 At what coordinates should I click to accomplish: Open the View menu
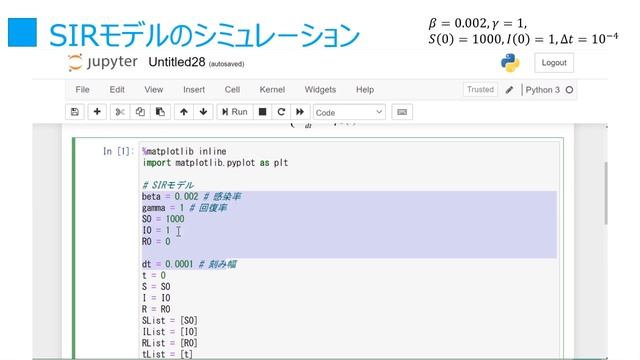tap(153, 90)
